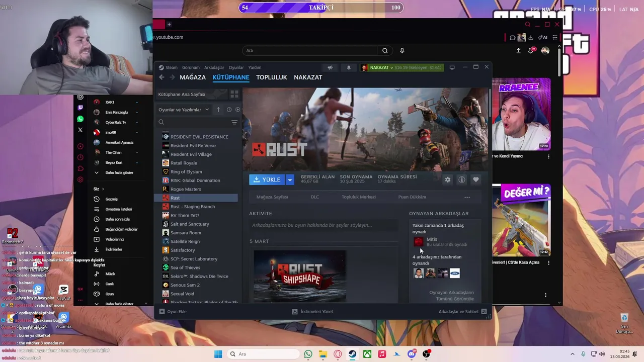The image size is (644, 362).
Task: Open Topluluk Merkezi link
Action: click(359, 197)
